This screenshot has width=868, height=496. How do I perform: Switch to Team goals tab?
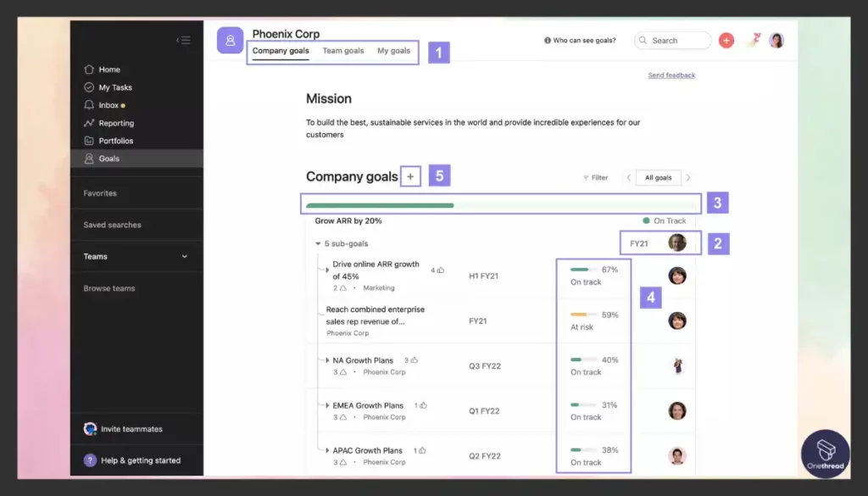point(343,50)
